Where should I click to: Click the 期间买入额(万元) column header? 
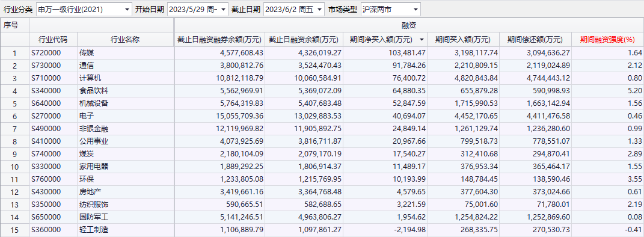[463, 40]
